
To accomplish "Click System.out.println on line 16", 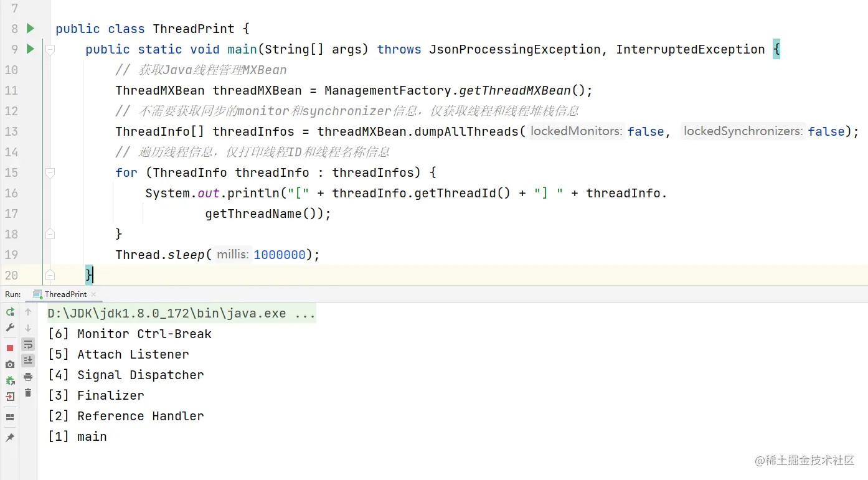I will [x=214, y=193].
